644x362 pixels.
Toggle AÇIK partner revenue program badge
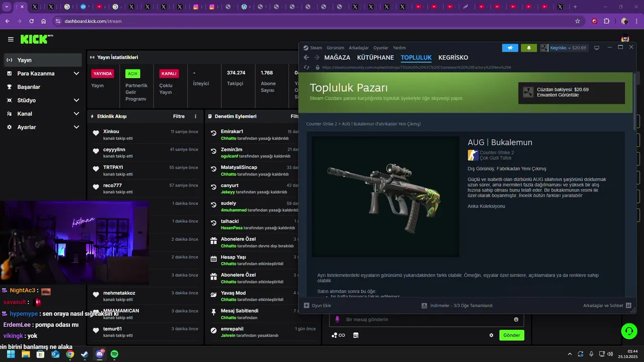[133, 73]
